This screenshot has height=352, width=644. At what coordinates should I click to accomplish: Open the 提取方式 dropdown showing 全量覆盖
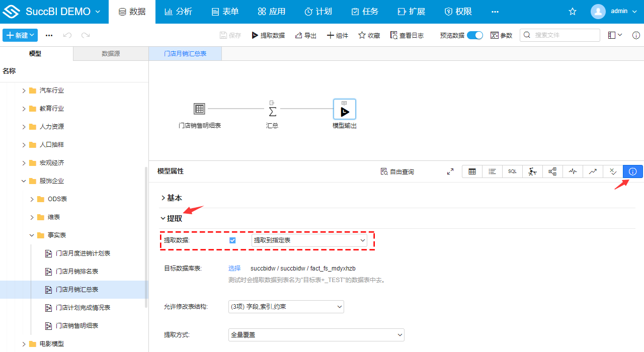316,334
